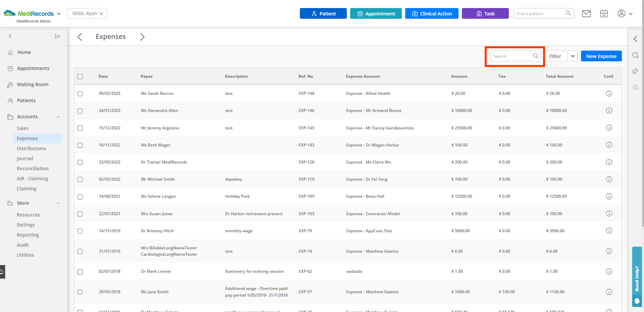Tick checkbox for Mrs Susan Jones expense
This screenshot has width=644, height=312.
[80, 214]
